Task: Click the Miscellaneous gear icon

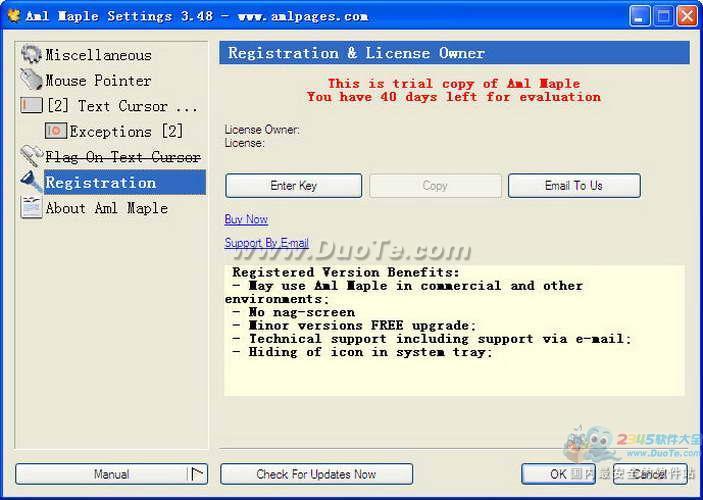Action: coord(31,54)
